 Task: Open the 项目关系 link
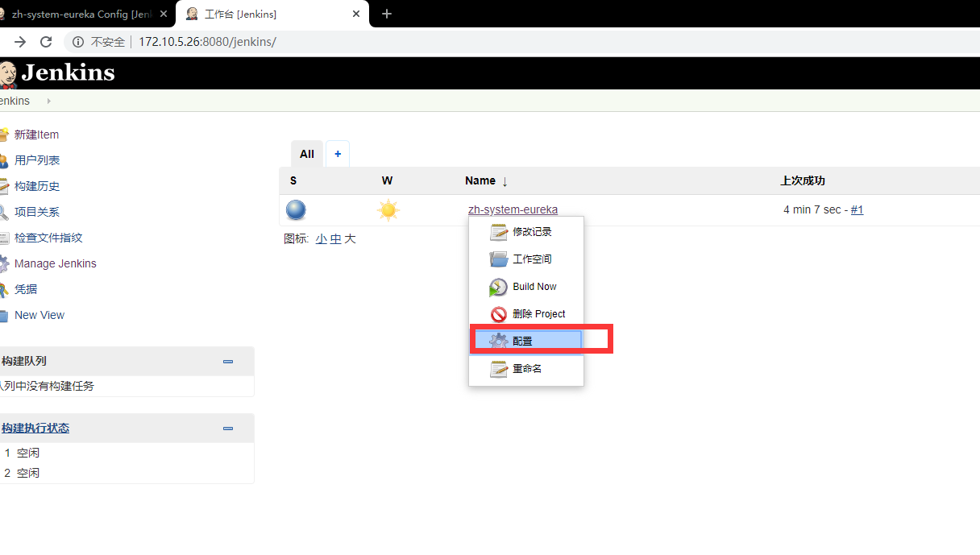(x=37, y=212)
